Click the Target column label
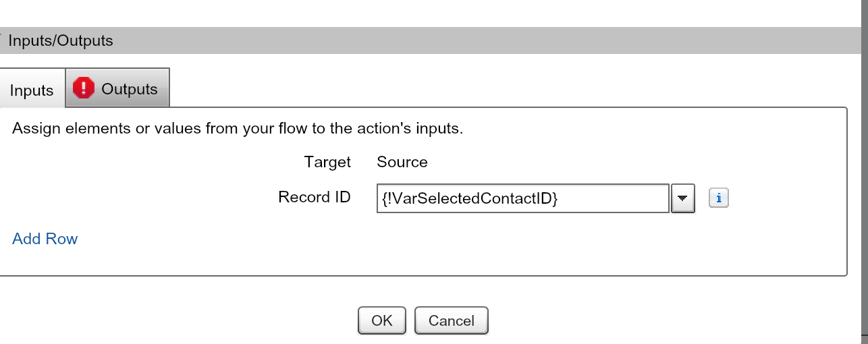Screen dimensions: 868x344 pos(327,162)
